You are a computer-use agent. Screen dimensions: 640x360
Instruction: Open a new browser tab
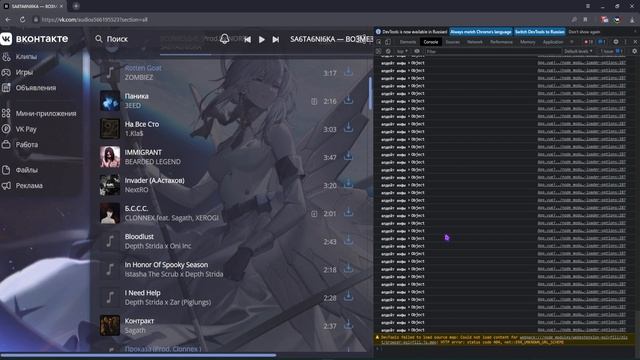[x=76, y=6]
